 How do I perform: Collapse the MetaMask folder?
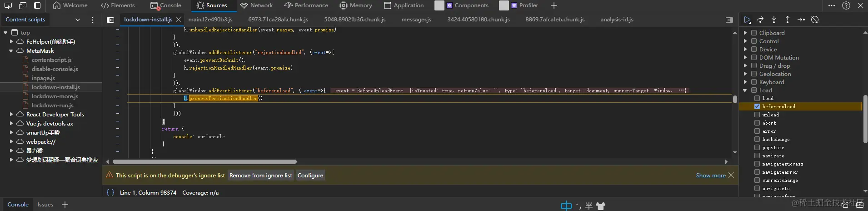click(11, 50)
